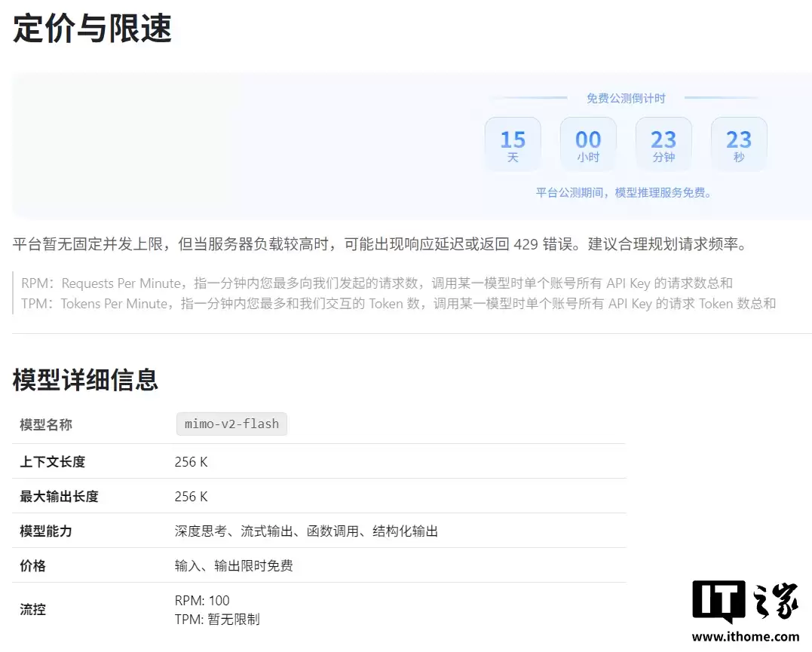
Task: Click the mimo-v2-flash model name badge
Action: (x=231, y=424)
